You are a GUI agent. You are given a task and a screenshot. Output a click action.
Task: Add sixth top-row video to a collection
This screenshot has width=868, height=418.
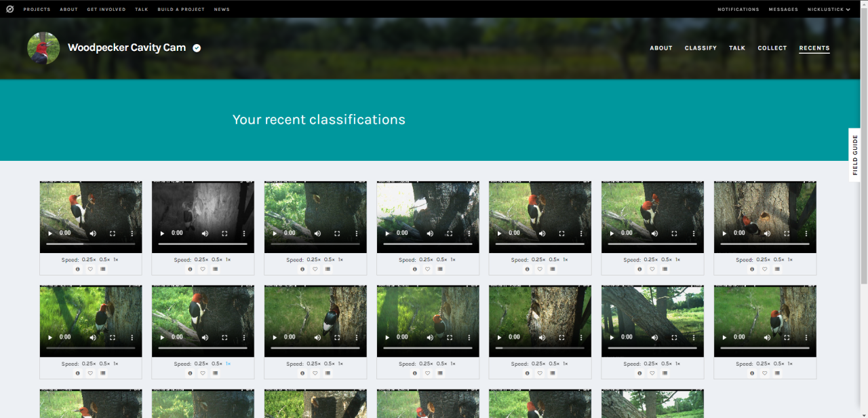665,269
